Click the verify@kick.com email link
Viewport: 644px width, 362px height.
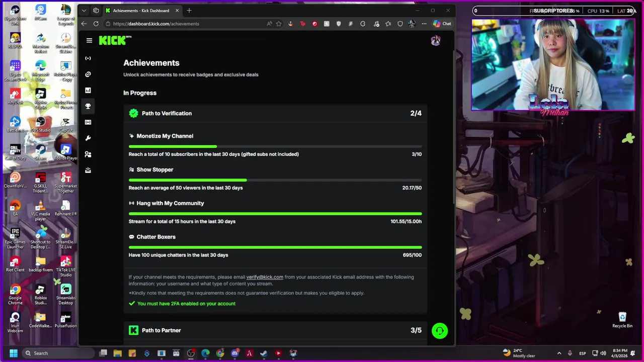pyautogui.click(x=265, y=277)
